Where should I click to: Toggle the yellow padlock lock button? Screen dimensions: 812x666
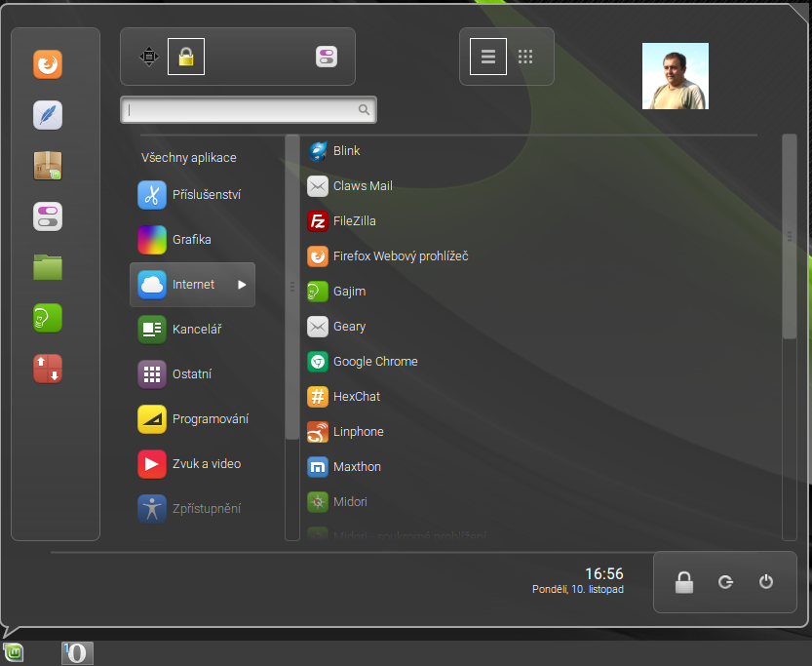pyautogui.click(x=186, y=57)
